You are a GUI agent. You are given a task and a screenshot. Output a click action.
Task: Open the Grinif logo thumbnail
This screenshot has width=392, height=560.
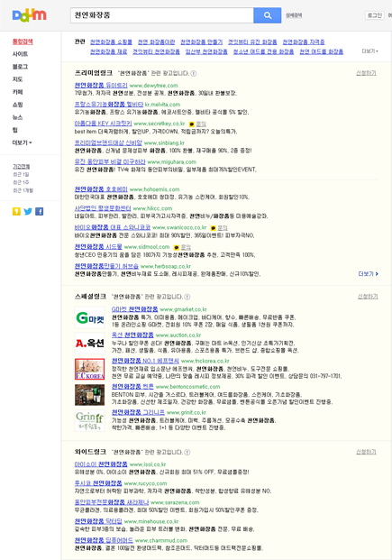[x=89, y=421]
